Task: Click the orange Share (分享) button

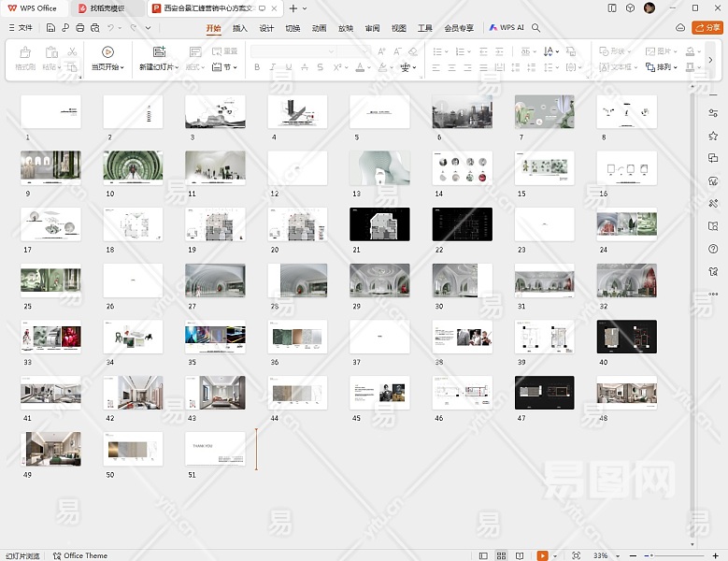Action: 707,28
